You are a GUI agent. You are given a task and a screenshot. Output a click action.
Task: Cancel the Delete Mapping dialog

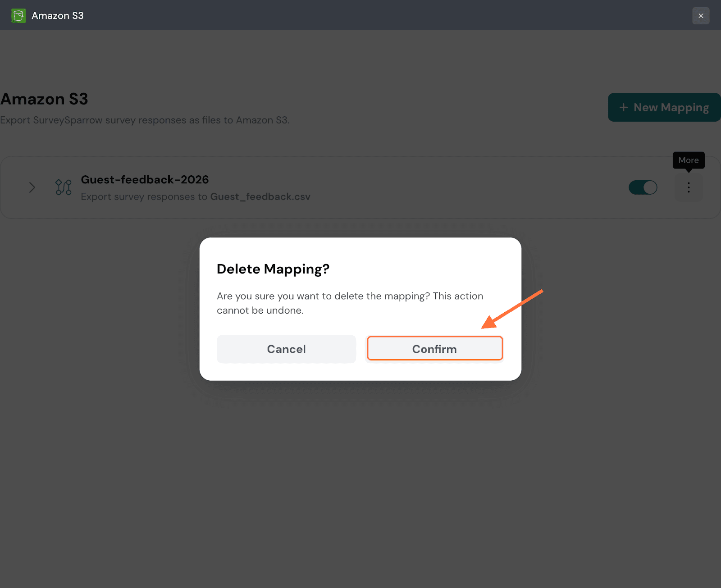click(x=286, y=349)
